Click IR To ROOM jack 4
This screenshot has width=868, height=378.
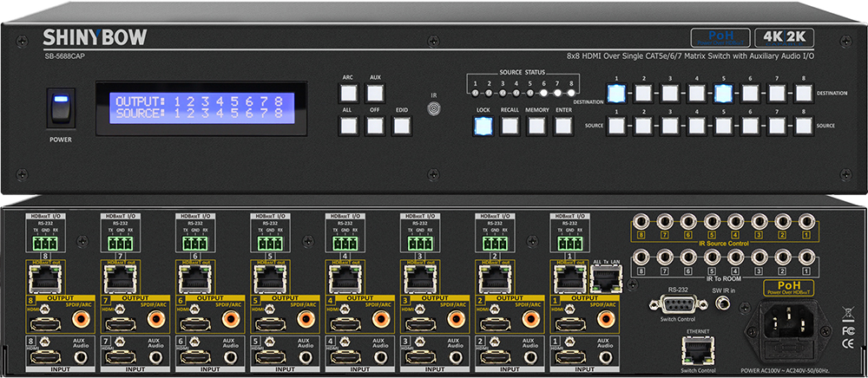(736, 257)
